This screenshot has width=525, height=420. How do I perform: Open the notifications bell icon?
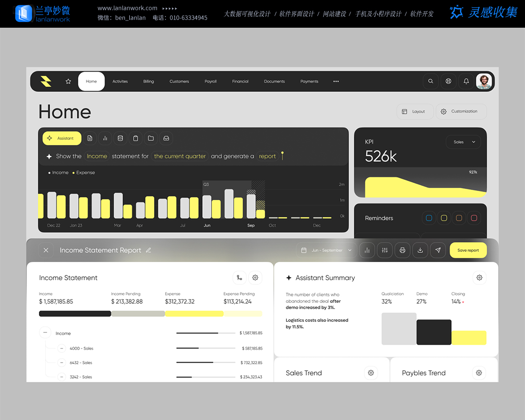[466, 82]
